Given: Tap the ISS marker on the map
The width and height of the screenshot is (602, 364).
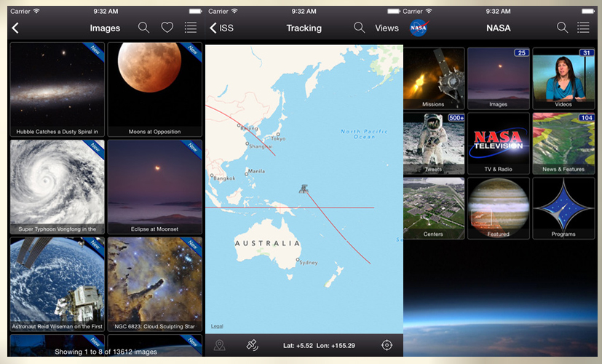Looking at the screenshot, I should (304, 189).
